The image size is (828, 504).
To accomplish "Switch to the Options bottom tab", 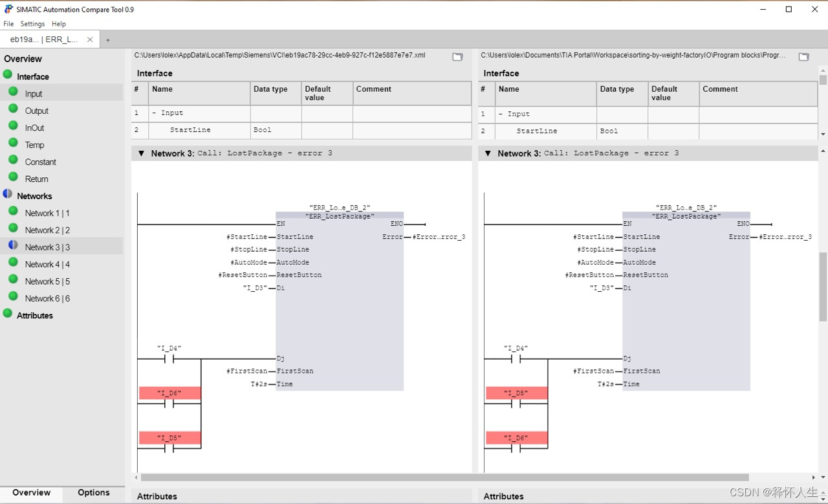I will coord(94,493).
